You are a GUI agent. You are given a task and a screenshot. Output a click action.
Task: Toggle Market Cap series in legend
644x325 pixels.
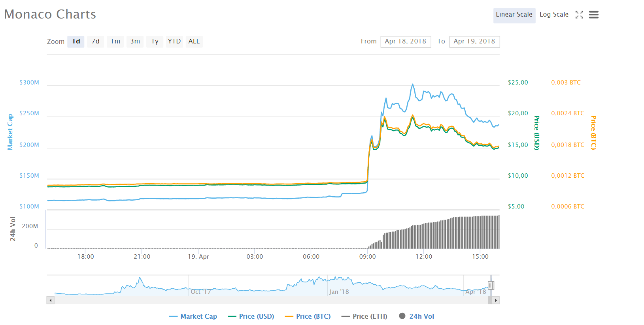(193, 316)
